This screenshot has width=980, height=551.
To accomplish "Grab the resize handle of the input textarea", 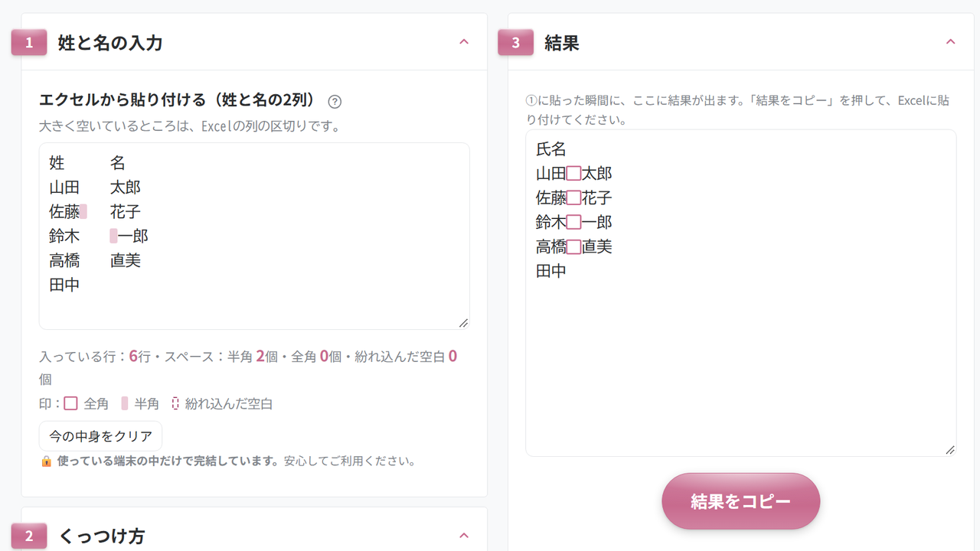I will click(x=463, y=323).
